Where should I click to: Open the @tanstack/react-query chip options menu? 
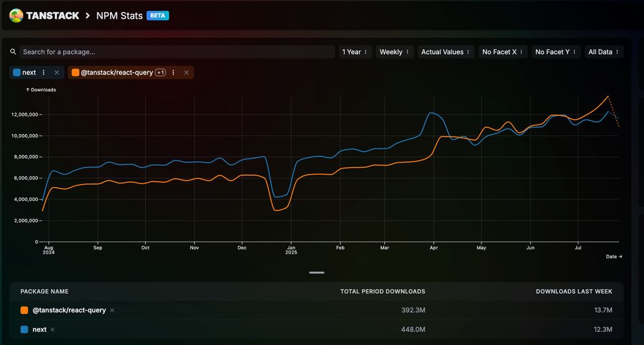coord(173,73)
